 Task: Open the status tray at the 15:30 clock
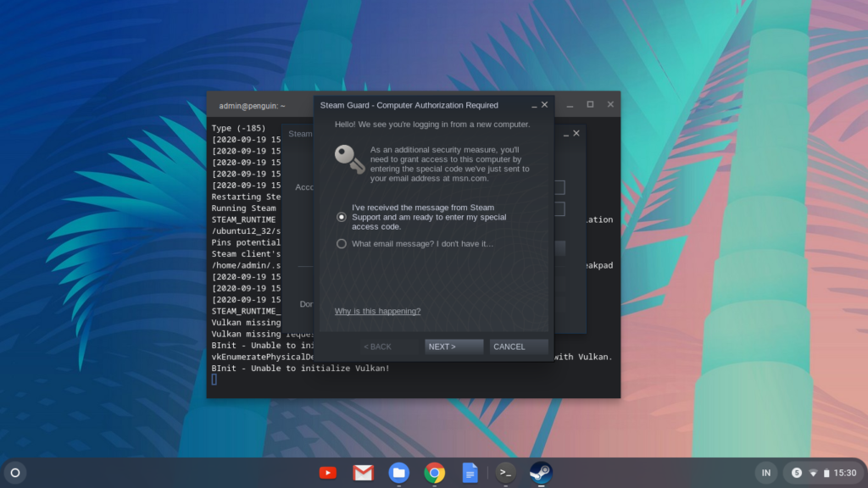point(845,473)
